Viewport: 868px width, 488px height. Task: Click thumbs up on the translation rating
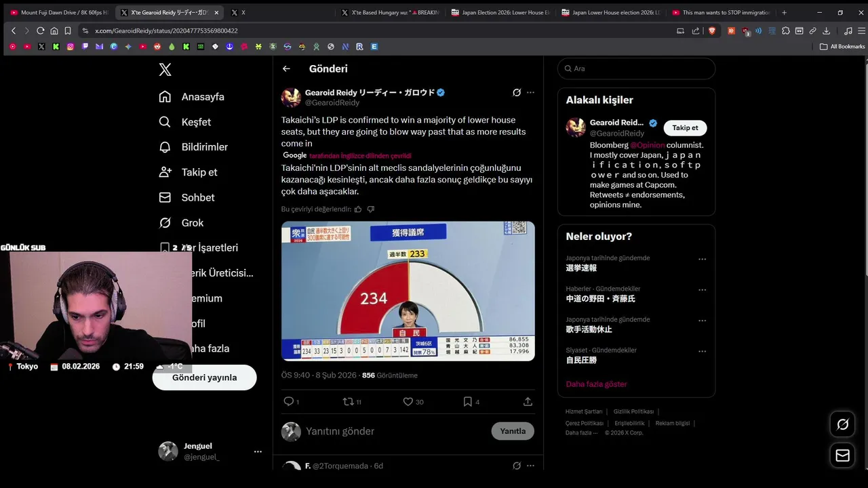pyautogui.click(x=358, y=209)
